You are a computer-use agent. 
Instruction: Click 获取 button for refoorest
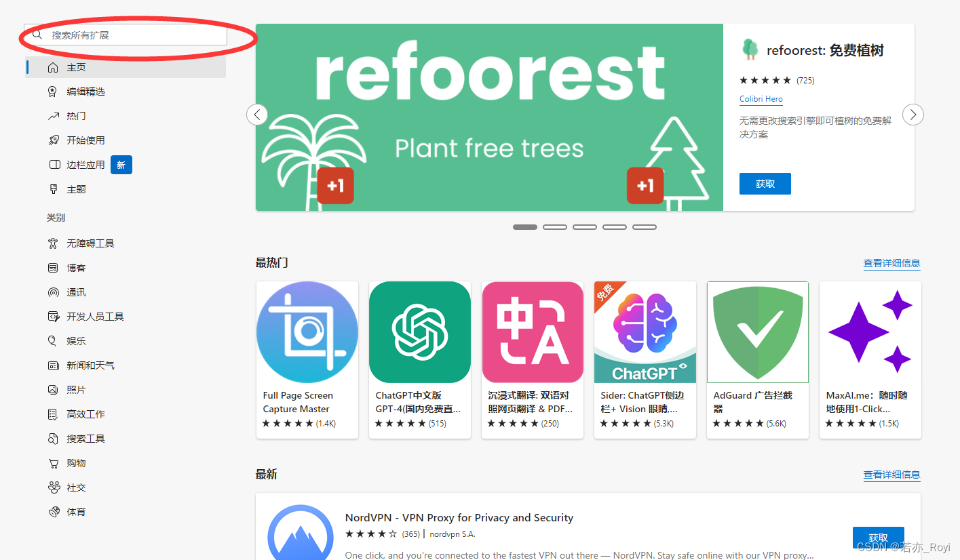click(x=765, y=184)
